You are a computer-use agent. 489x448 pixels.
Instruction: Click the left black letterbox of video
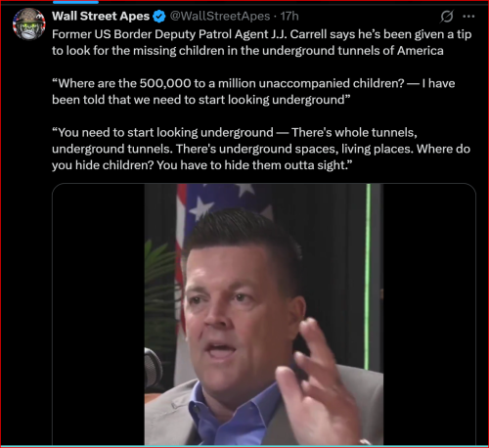99,314
